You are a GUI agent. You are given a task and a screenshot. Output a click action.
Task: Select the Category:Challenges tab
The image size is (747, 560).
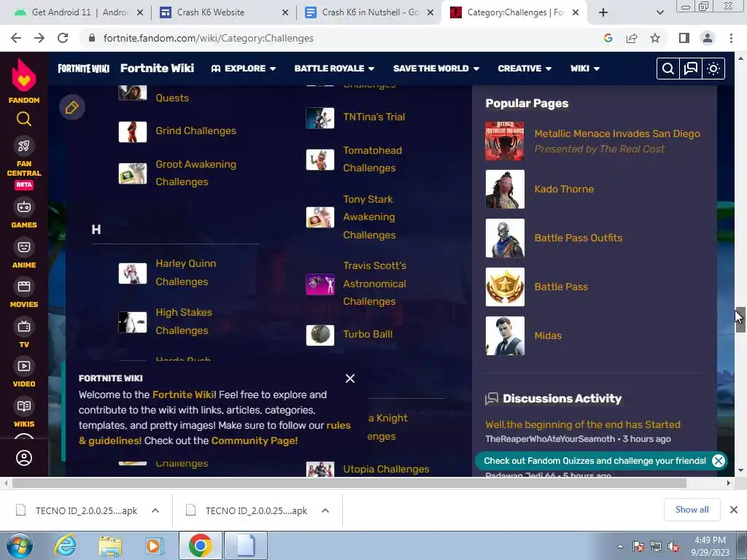tap(514, 12)
